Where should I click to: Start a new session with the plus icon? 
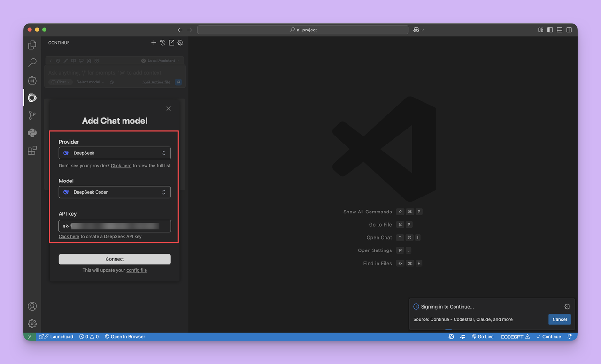click(154, 42)
